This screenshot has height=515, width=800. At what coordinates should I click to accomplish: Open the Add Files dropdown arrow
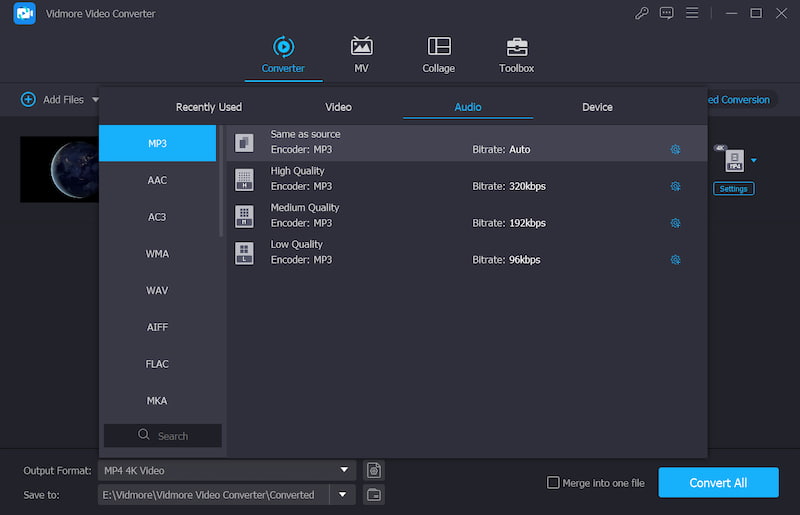click(x=96, y=100)
